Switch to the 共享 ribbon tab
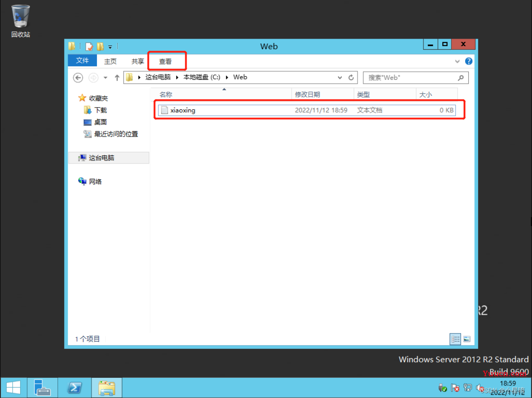532x398 pixels. [x=137, y=61]
